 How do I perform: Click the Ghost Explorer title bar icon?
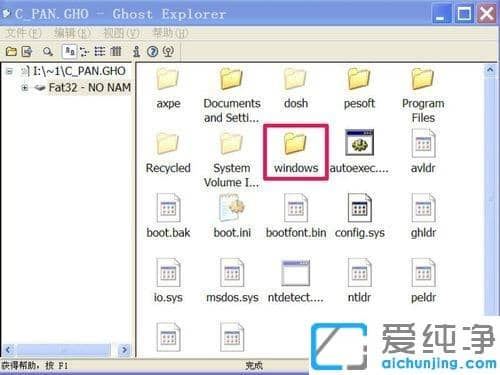[7, 14]
